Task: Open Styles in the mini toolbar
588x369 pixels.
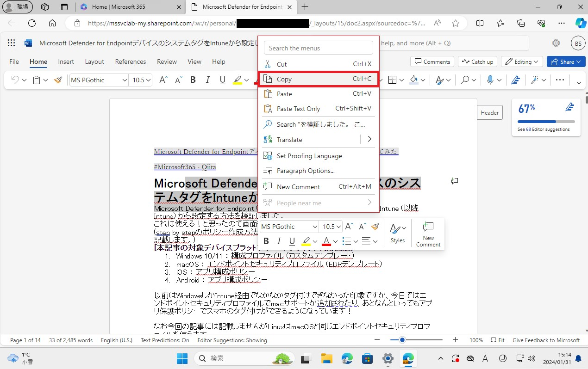Action: [x=397, y=234]
